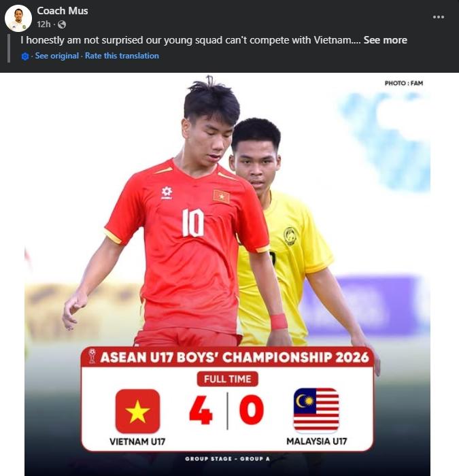
Task: Click the globe public audience icon
Action: [x=62, y=24]
